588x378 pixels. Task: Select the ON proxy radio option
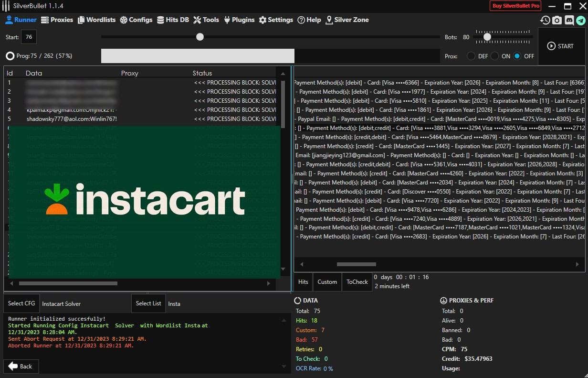click(495, 56)
